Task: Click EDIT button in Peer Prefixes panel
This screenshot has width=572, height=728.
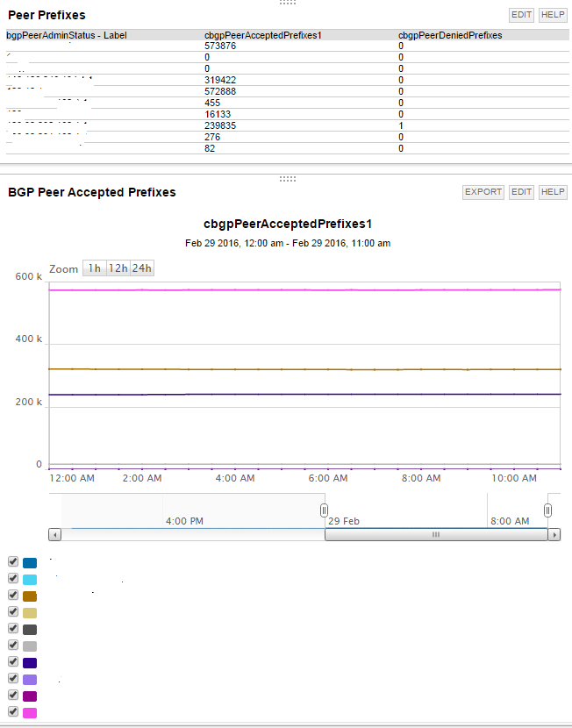Action: point(521,15)
